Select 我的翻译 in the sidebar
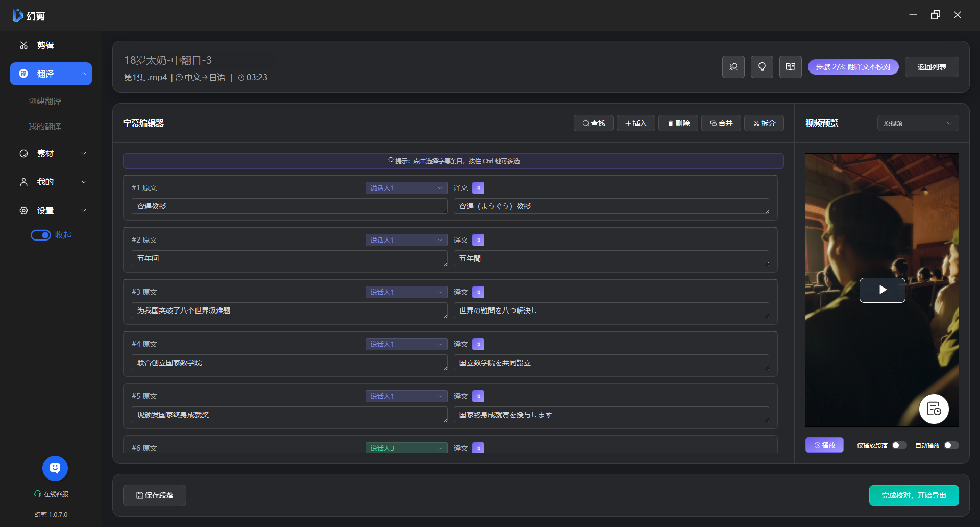Screen dimensions: 980x527 pos(45,126)
